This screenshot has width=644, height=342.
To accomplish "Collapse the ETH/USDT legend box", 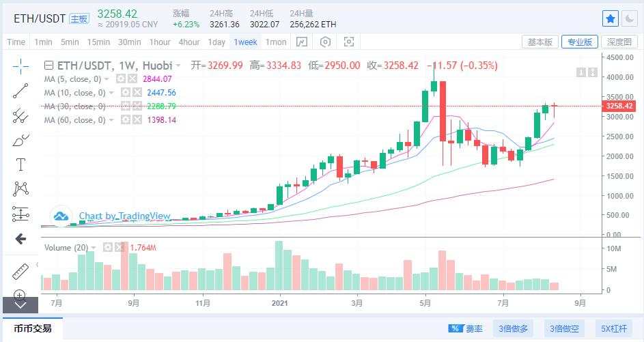I will click(48, 66).
